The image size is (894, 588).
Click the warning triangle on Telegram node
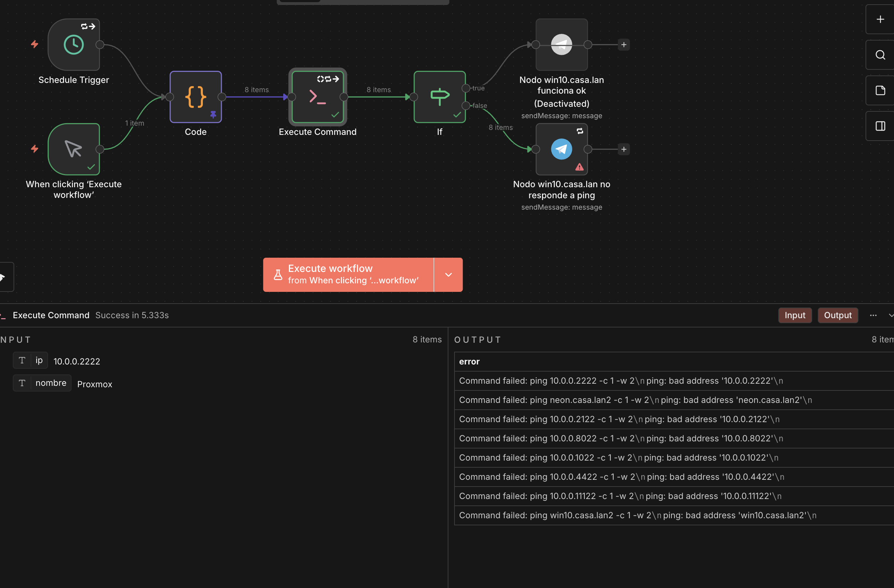[x=579, y=167]
